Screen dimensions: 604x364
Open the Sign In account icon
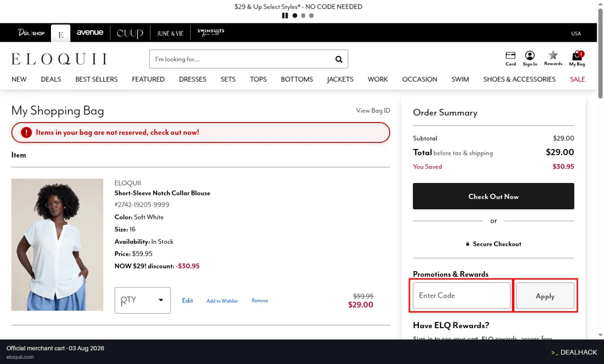(530, 59)
